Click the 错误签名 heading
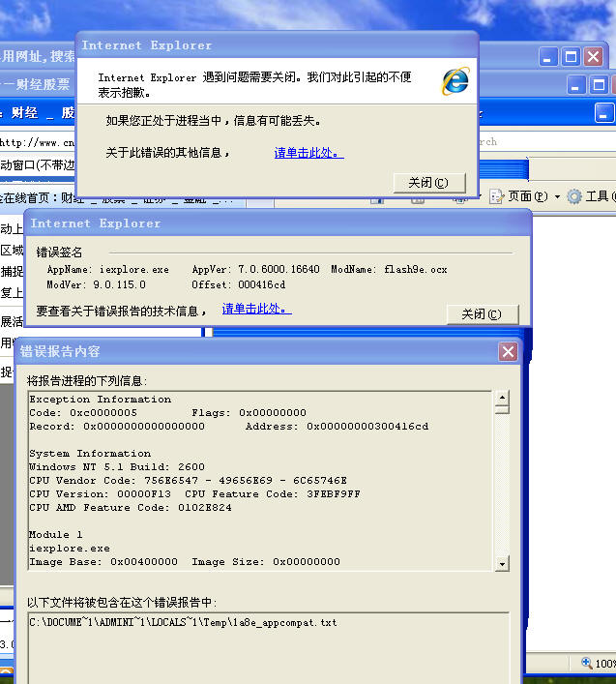This screenshot has height=684, width=616. pos(59,253)
